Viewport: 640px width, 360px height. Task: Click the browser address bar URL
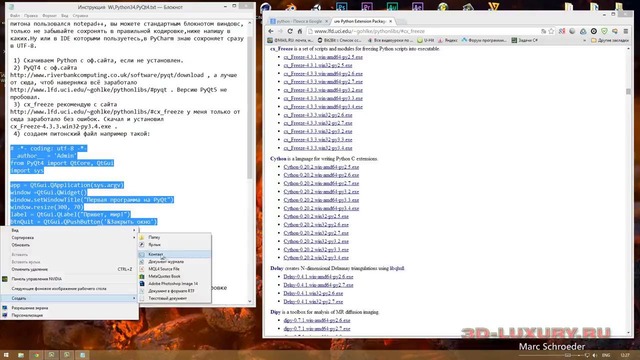tap(369, 31)
